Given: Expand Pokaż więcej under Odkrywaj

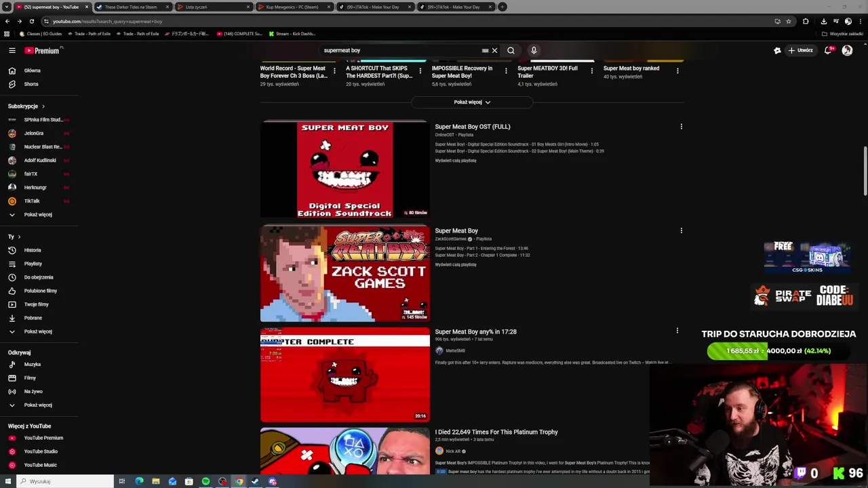Looking at the screenshot, I should [x=39, y=405].
